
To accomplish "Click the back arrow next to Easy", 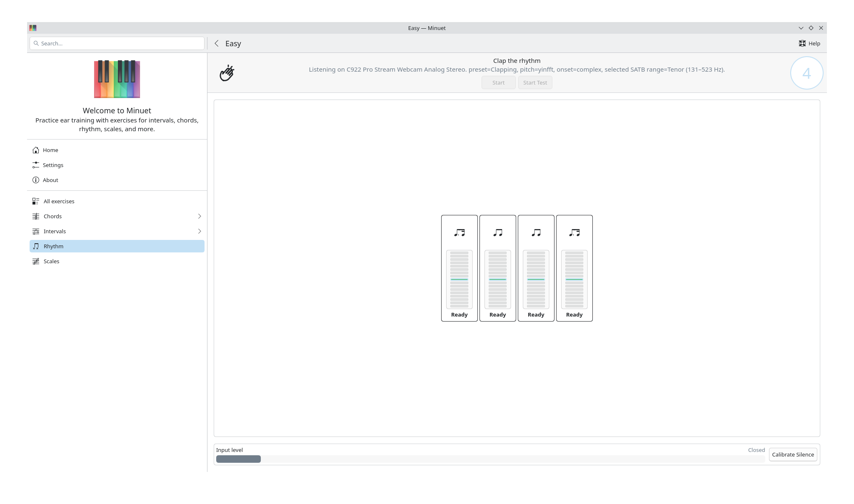I will pyautogui.click(x=217, y=43).
